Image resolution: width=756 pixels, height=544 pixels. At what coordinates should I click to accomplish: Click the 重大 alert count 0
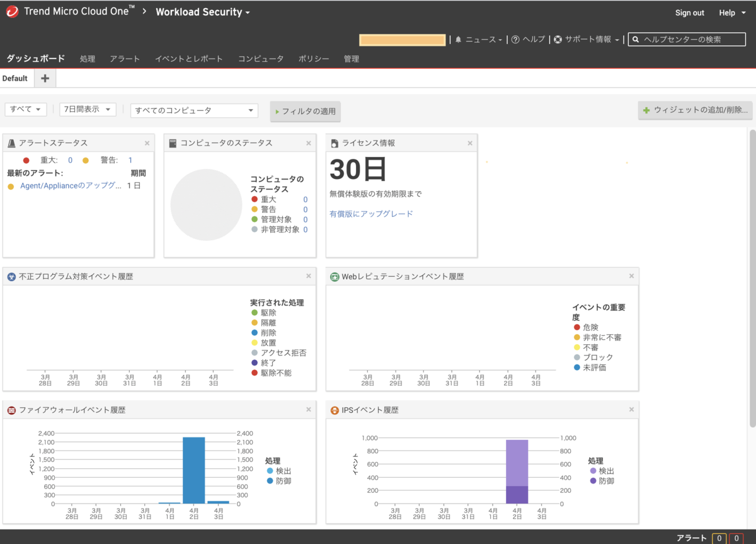[x=70, y=160]
